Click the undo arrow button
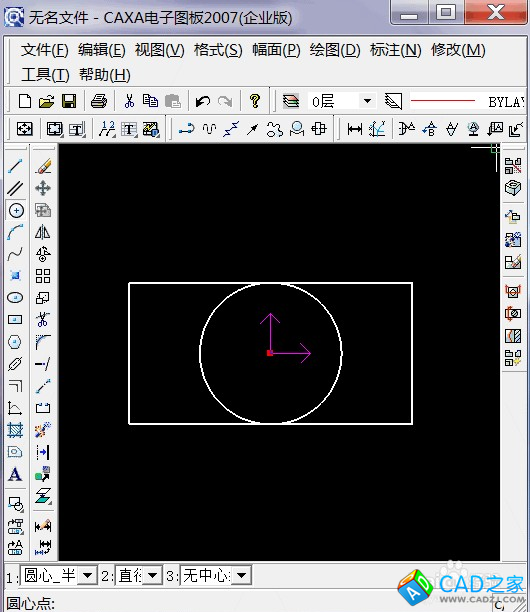 click(x=203, y=101)
